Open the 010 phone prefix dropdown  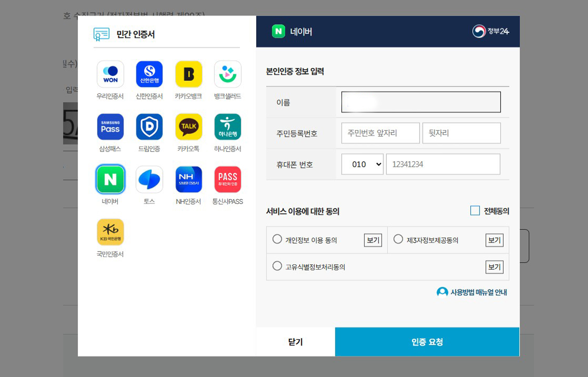tap(362, 164)
